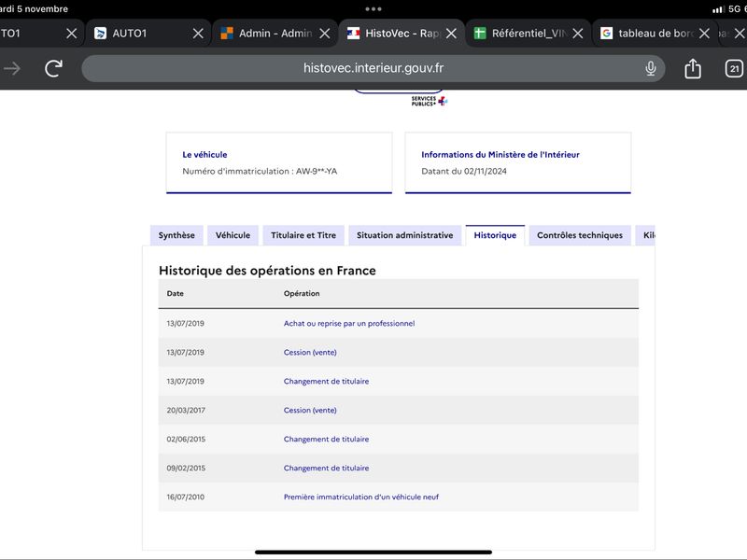747x560 pixels.
Task: Tap the address bar histovec.interieur.gouv.fr
Action: [373, 68]
